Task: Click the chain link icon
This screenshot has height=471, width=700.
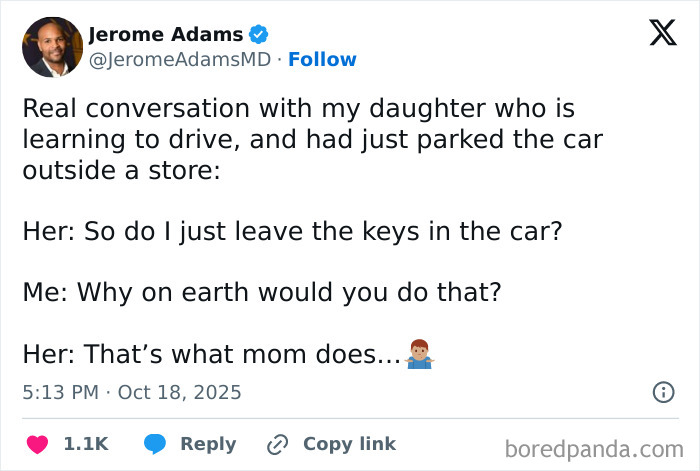Action: [277, 444]
